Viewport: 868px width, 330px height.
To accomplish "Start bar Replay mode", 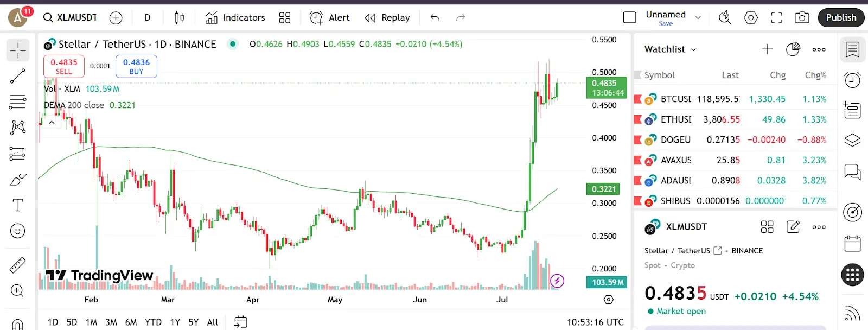I will coord(387,18).
